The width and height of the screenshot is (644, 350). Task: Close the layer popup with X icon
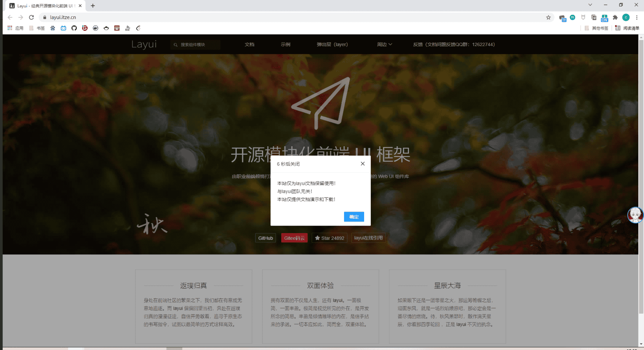point(363,164)
